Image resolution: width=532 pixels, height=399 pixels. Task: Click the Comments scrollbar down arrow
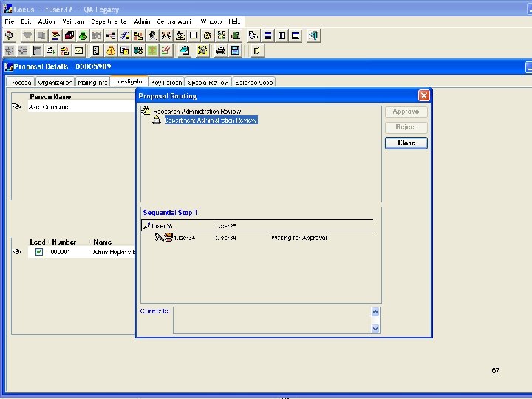click(x=375, y=328)
